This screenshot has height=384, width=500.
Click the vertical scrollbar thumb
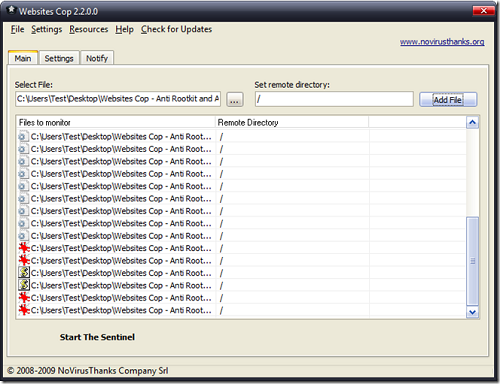(472, 261)
